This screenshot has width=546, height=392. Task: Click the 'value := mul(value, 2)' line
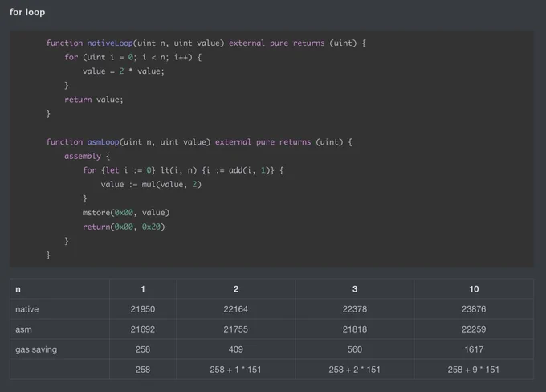[151, 184]
